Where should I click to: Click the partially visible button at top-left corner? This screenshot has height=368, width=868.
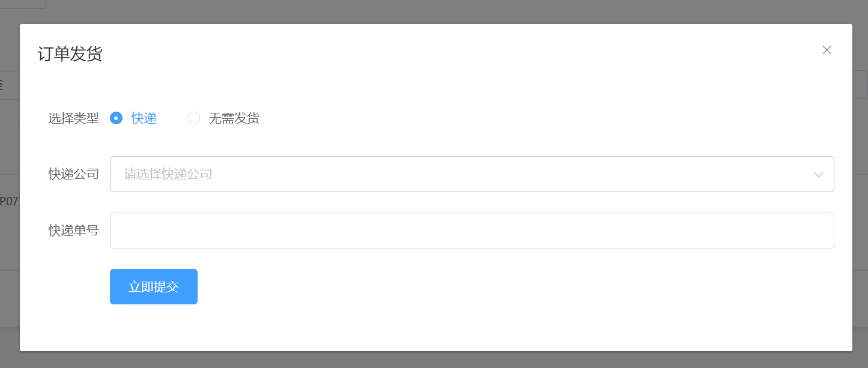click(x=23, y=4)
